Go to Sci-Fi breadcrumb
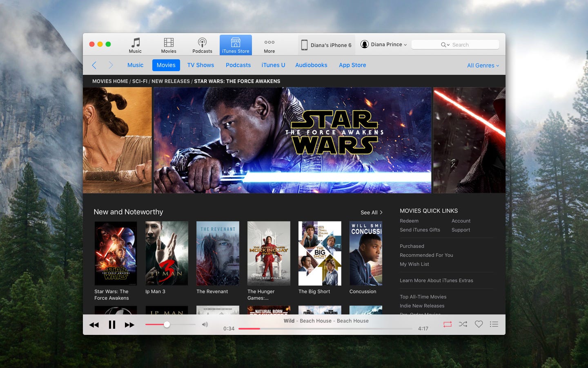The width and height of the screenshot is (588, 368). coord(140,81)
